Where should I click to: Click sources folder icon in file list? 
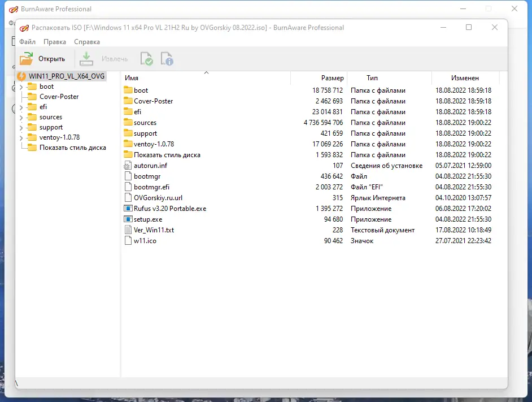(128, 122)
